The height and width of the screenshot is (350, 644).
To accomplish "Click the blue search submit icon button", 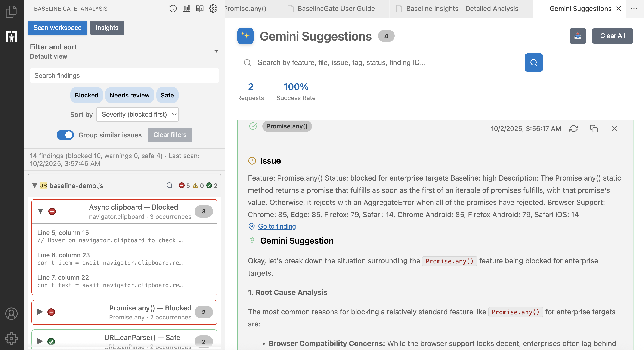I will [533, 62].
